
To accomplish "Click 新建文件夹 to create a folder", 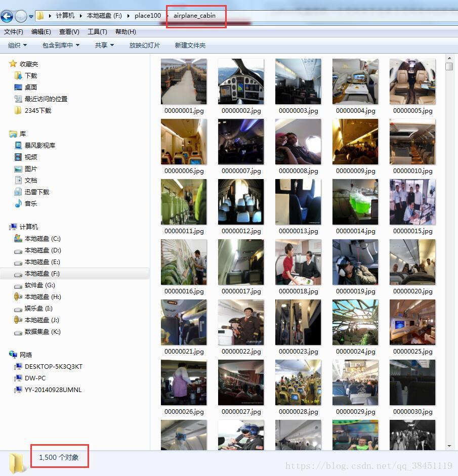I will click(190, 45).
